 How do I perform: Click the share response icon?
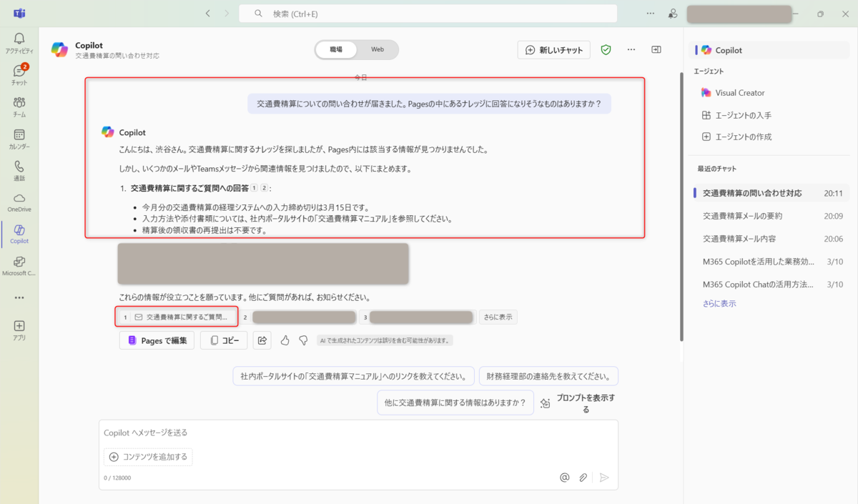pos(262,340)
